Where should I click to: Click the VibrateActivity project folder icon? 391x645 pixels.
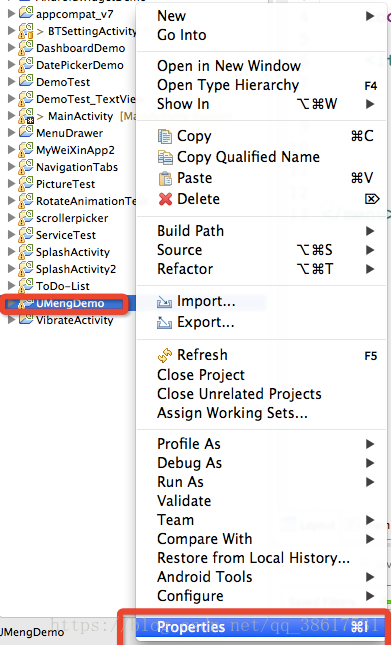pos(26,320)
